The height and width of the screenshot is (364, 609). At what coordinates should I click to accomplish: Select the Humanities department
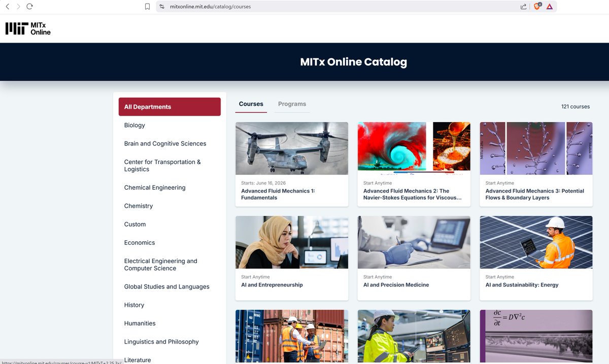tap(140, 323)
